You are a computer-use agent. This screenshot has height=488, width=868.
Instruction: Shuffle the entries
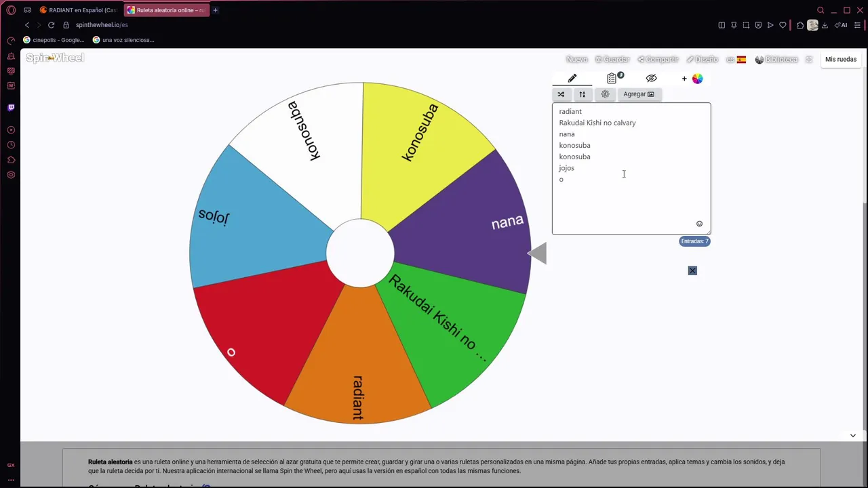coord(561,94)
